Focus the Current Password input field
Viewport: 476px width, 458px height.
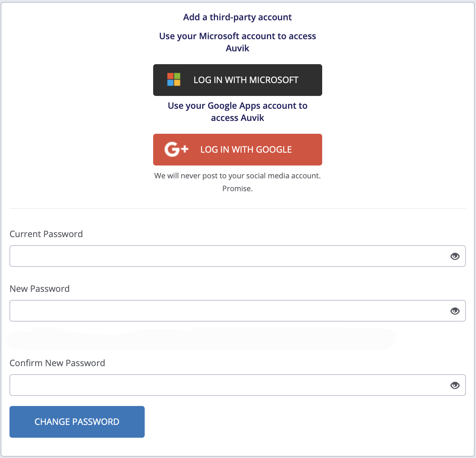(x=238, y=256)
